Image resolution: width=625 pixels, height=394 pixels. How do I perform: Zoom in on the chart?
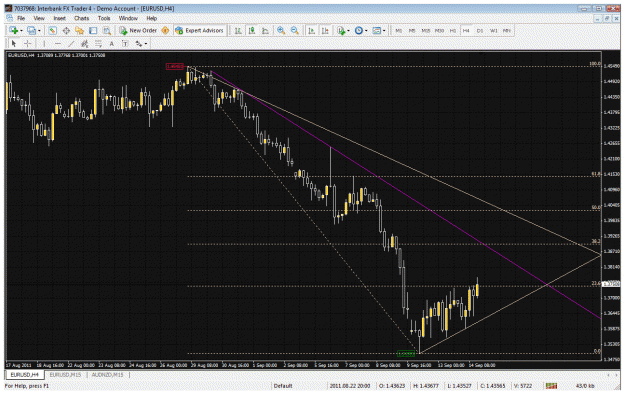click(281, 30)
